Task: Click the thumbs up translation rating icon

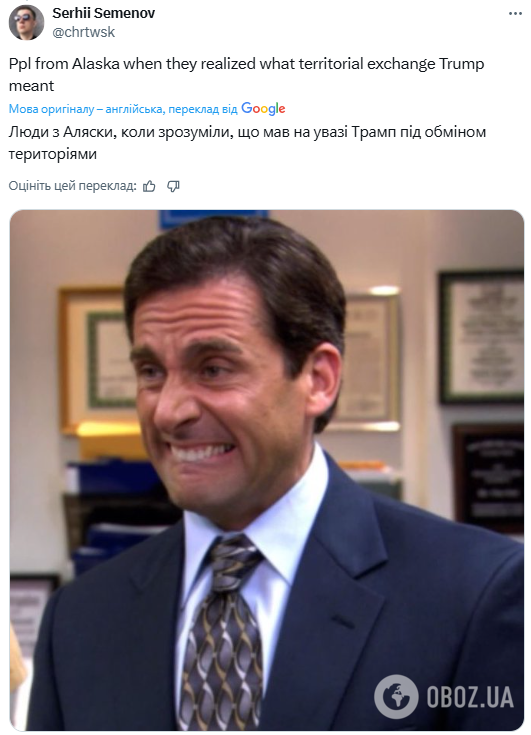Action: [150, 187]
